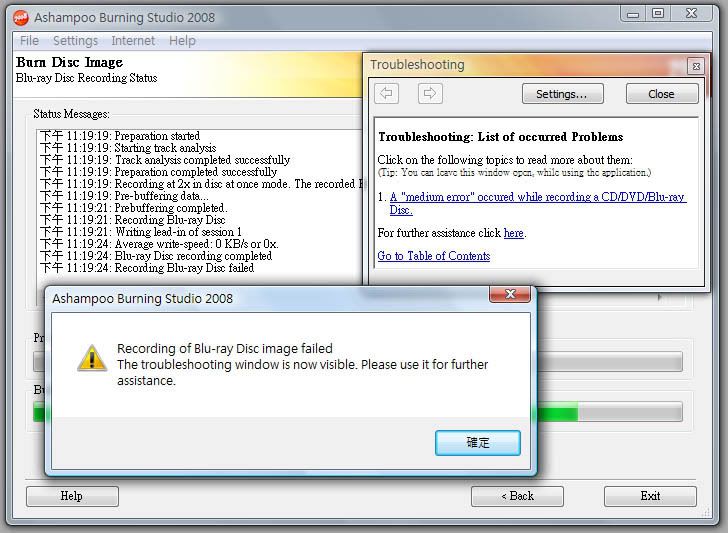This screenshot has width=728, height=533.
Task: Confirm the error dialog with 確定 button
Action: click(478, 442)
